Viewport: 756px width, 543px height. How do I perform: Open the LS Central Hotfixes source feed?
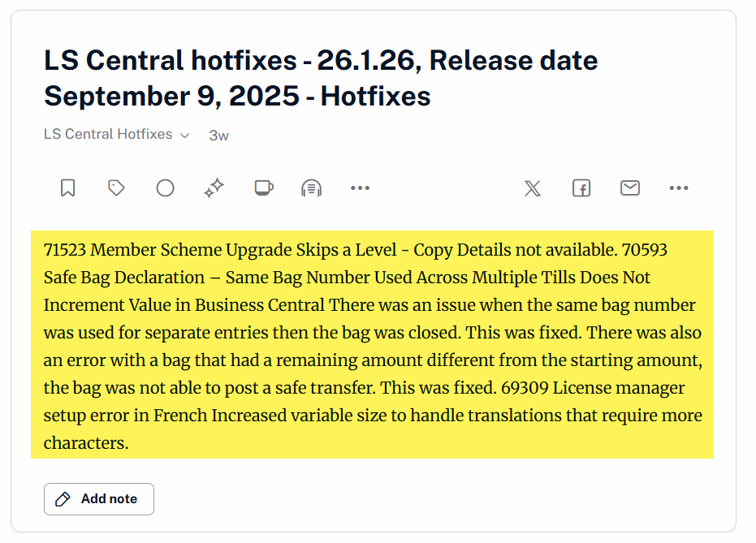pyautogui.click(x=108, y=135)
